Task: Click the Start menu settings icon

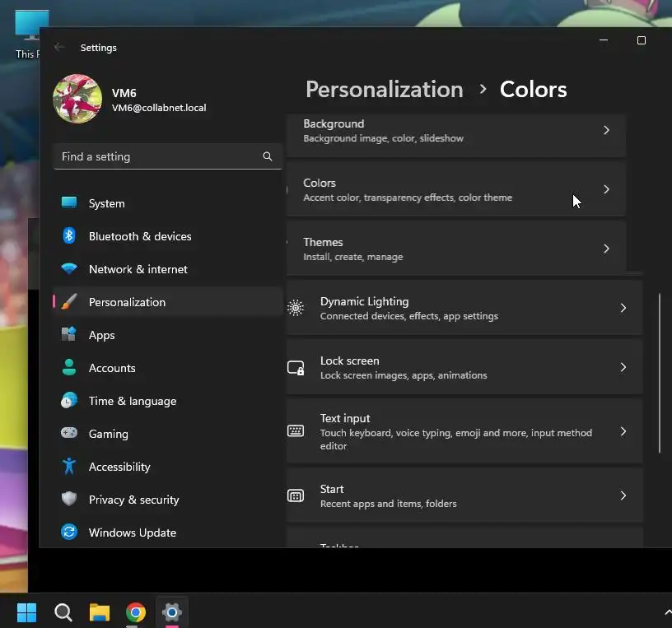Action: point(296,495)
